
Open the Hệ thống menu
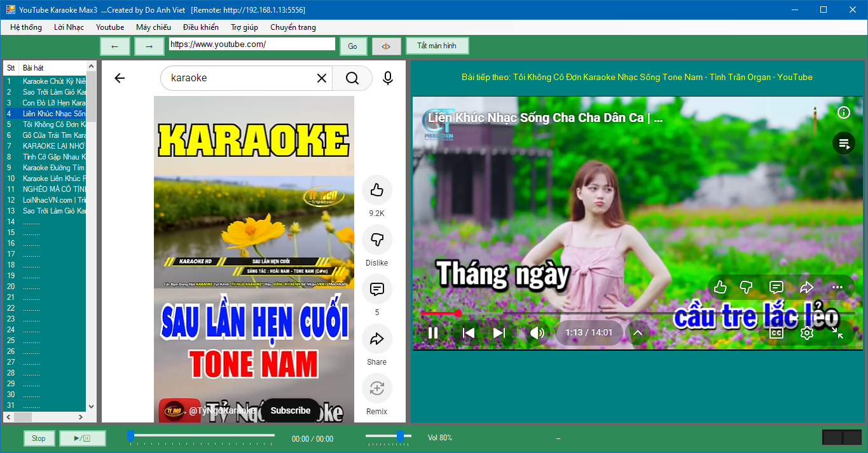point(26,27)
